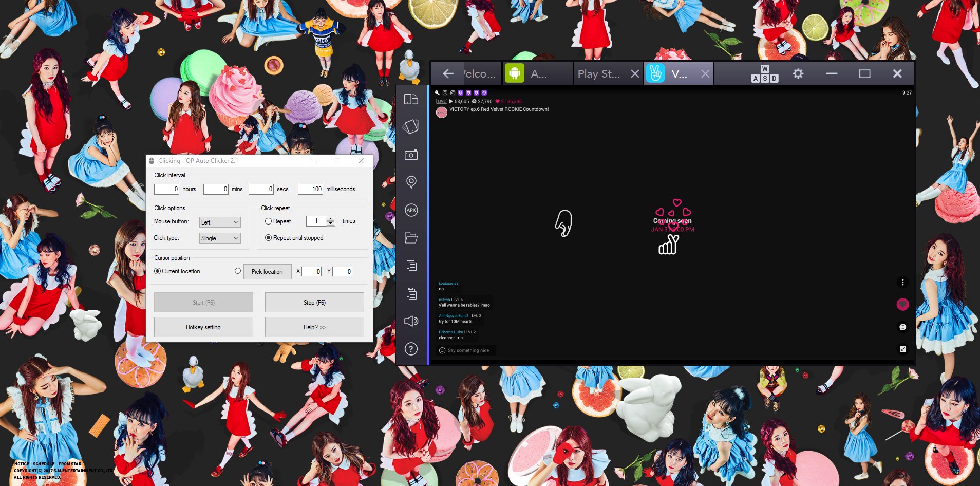980x486 pixels.
Task: Click the rotate screen icon in BlueStacks sidebar
Action: pos(411,99)
